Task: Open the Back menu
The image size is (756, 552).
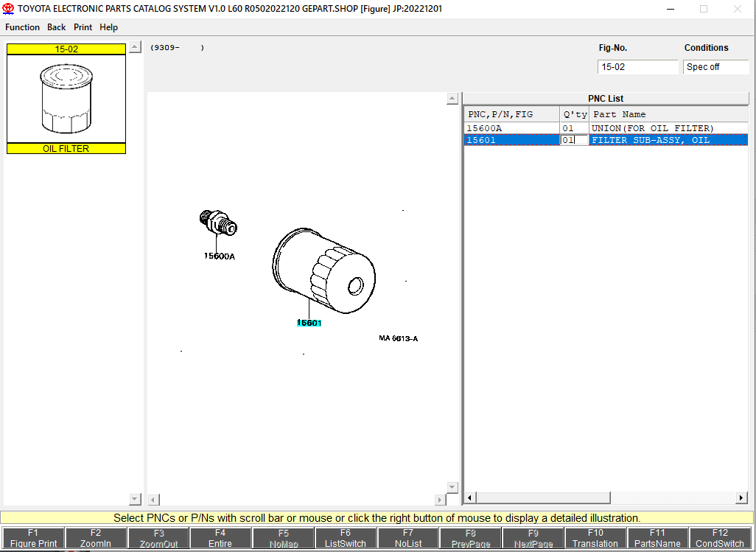Action: point(57,27)
